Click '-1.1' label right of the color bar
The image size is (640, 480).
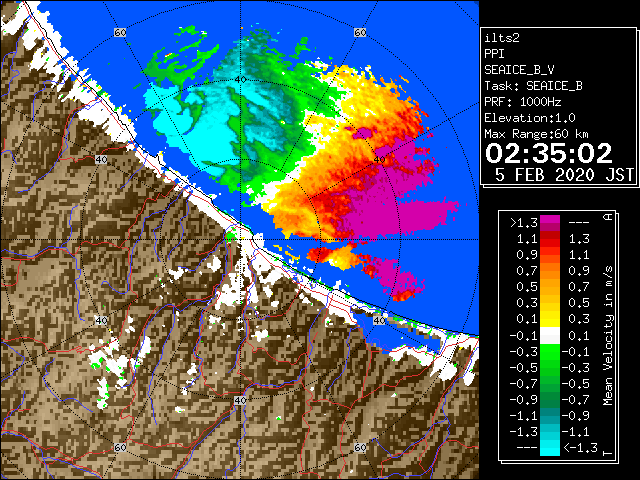576,431
